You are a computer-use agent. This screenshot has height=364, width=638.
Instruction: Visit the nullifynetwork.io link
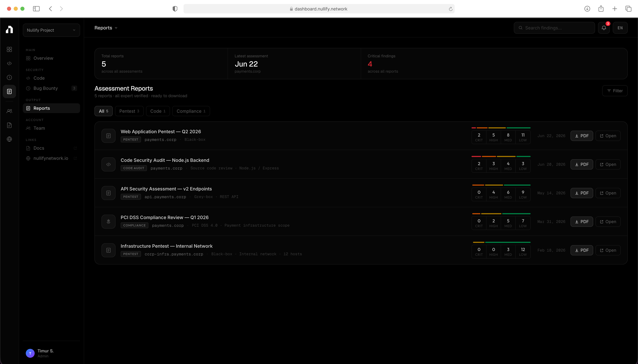(51, 158)
